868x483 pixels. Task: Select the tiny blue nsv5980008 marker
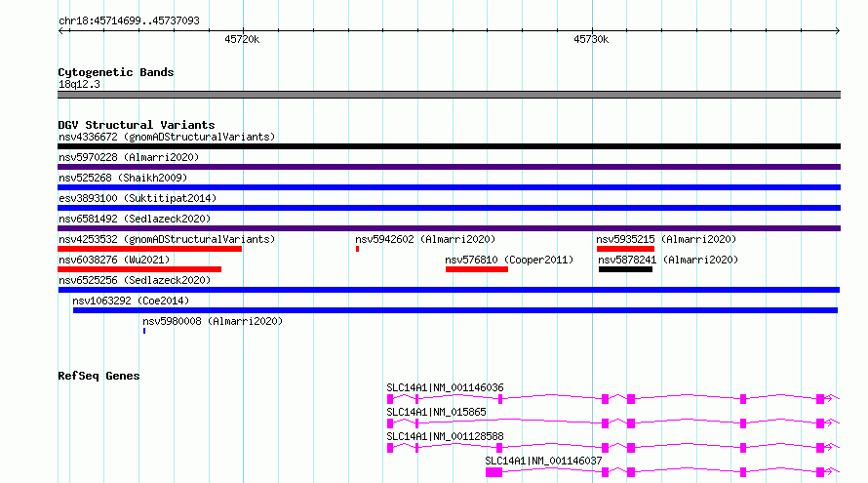[x=144, y=331]
